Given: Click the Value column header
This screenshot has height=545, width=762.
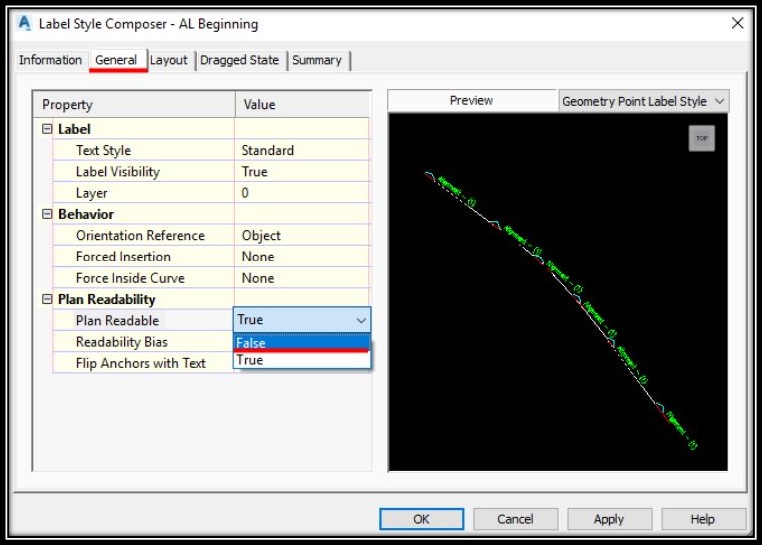Looking at the screenshot, I should [x=302, y=105].
